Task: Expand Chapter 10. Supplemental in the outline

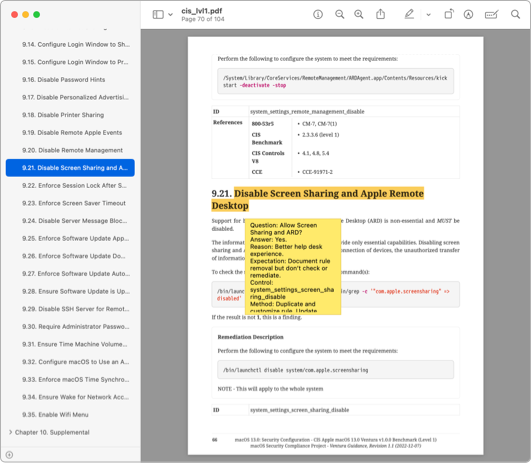Action: coord(10,432)
